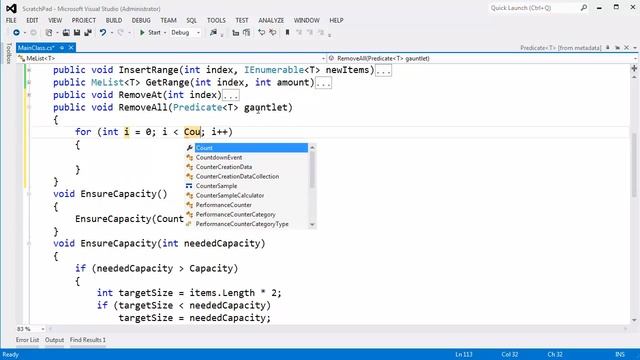Click the decrease indent toolbar icon
This screenshot has height=360, width=640.
[236, 33]
